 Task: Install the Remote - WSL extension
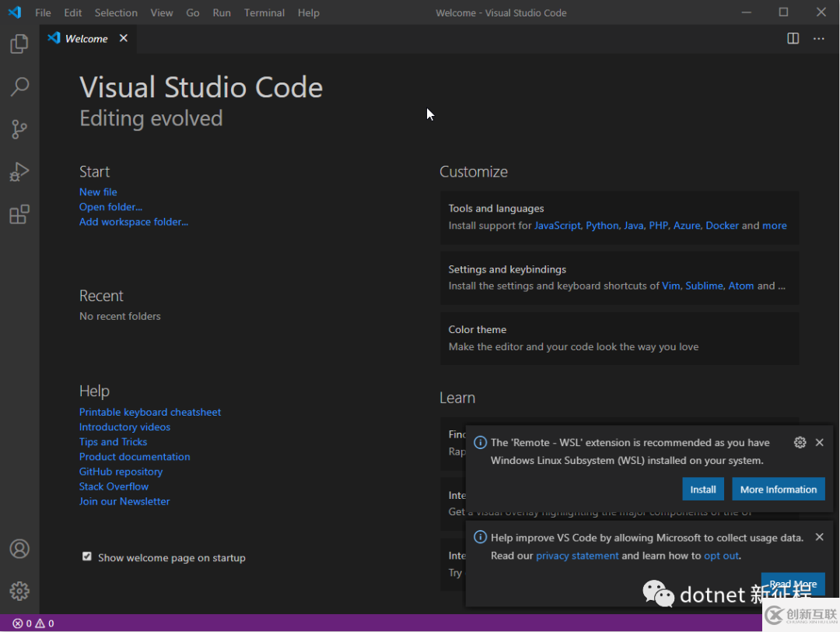click(x=703, y=489)
